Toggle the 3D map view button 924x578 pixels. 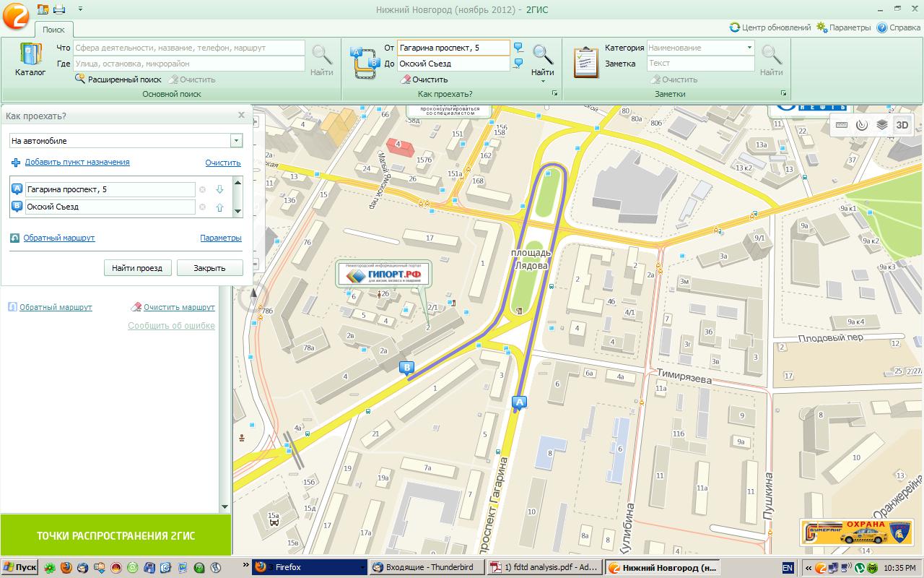coord(902,124)
